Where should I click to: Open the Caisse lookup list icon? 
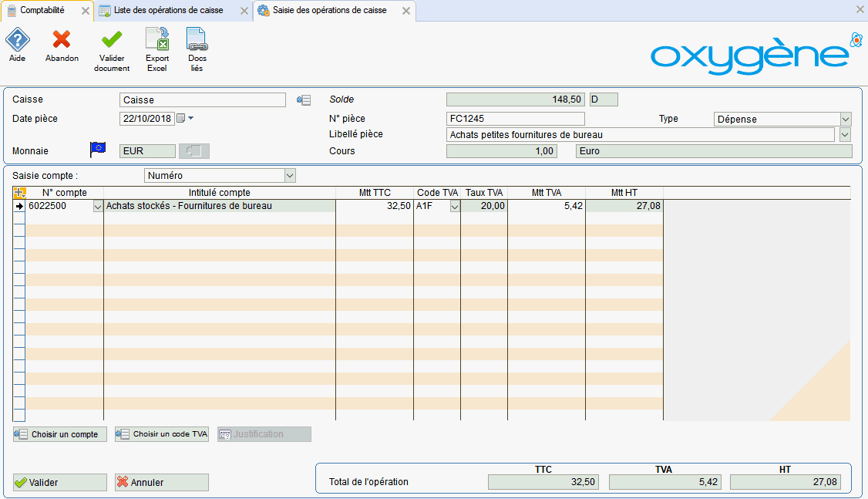pyautogui.click(x=304, y=100)
